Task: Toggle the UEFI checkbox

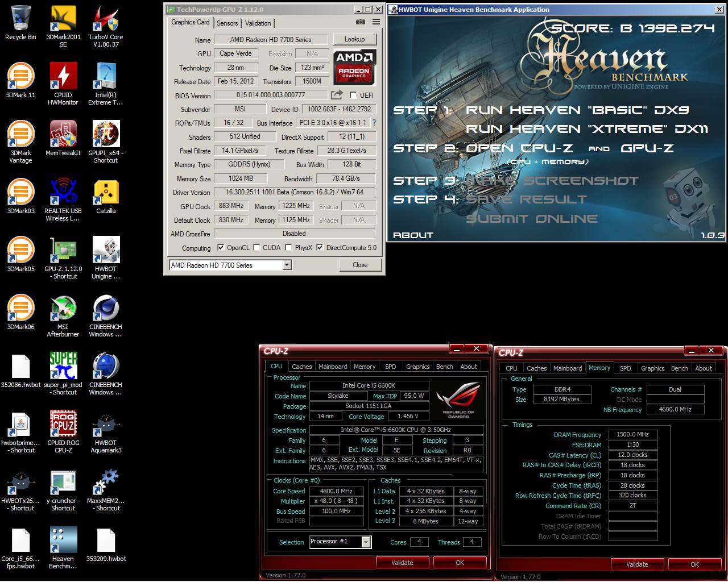Action: pos(353,95)
